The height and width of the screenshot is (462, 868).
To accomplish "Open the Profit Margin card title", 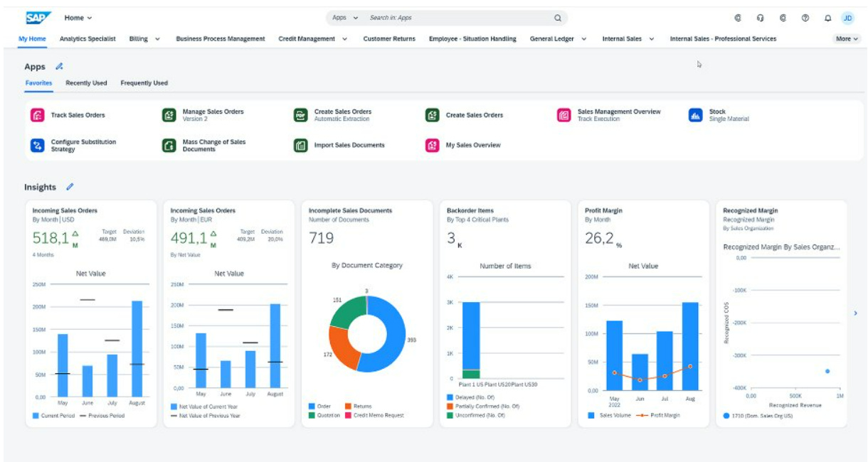I will [x=602, y=211].
